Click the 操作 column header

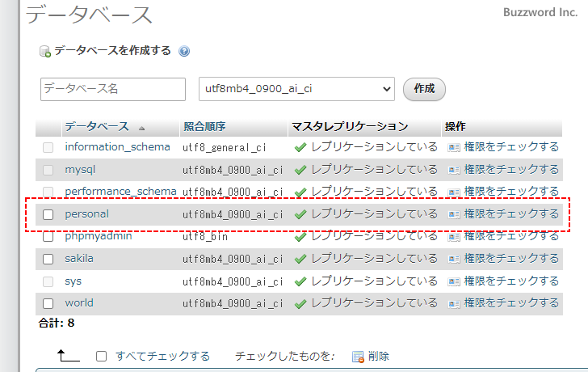coord(456,126)
